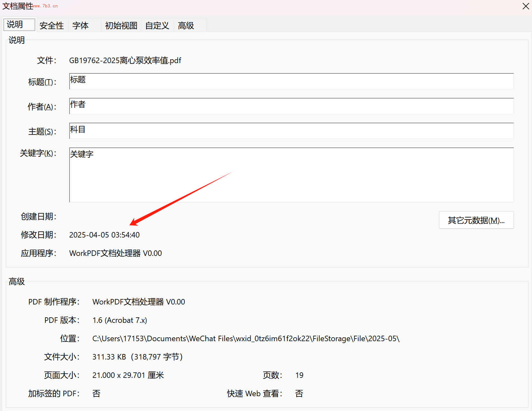Open 其它元数据(M)... button
Screen dimensions: 532x411
point(476,220)
